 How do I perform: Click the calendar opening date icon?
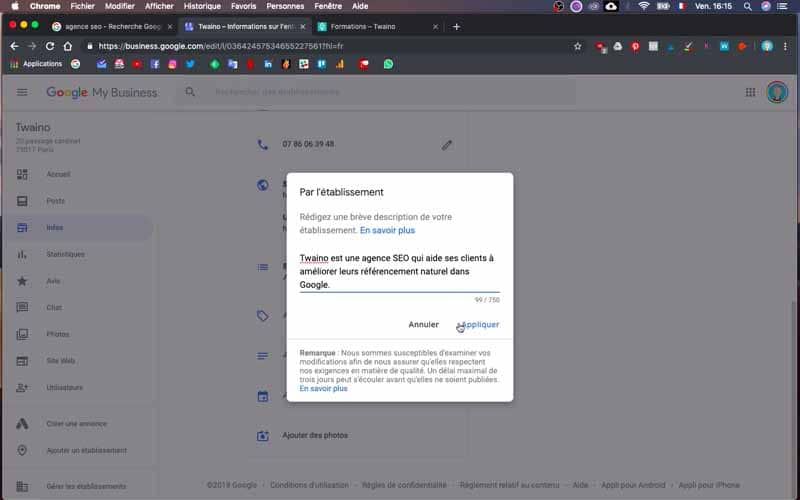[x=262, y=396]
